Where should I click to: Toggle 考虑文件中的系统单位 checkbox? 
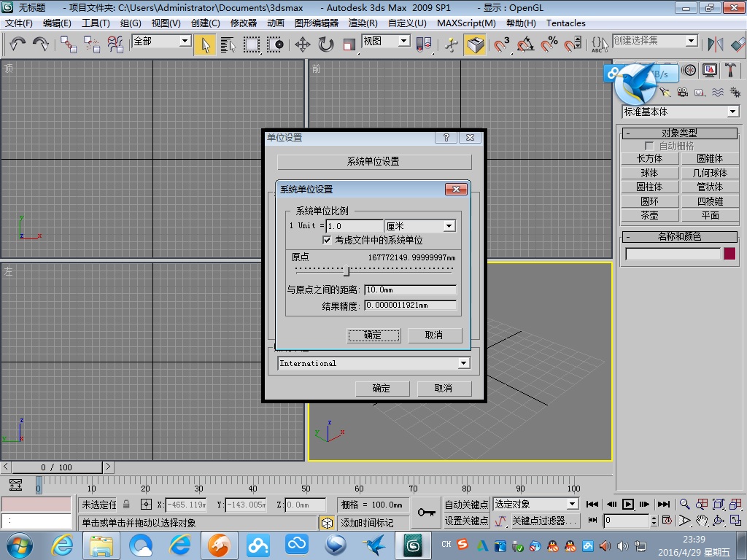[327, 240]
